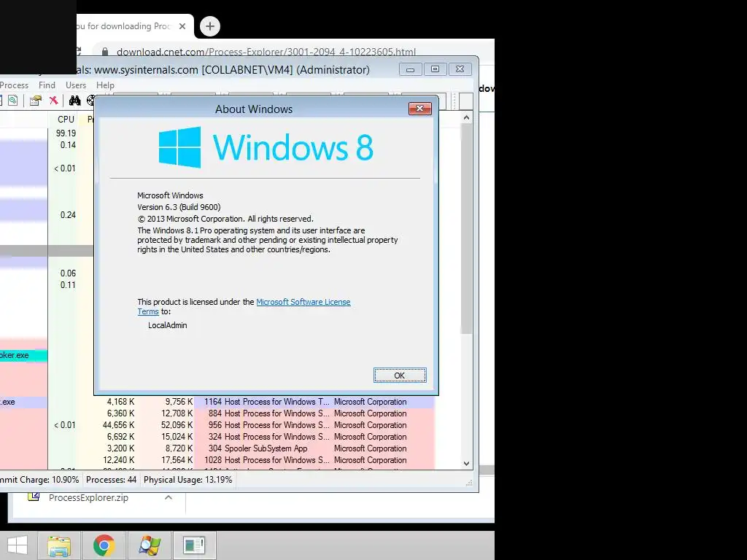Maximize the Process Explorer window

coord(435,69)
